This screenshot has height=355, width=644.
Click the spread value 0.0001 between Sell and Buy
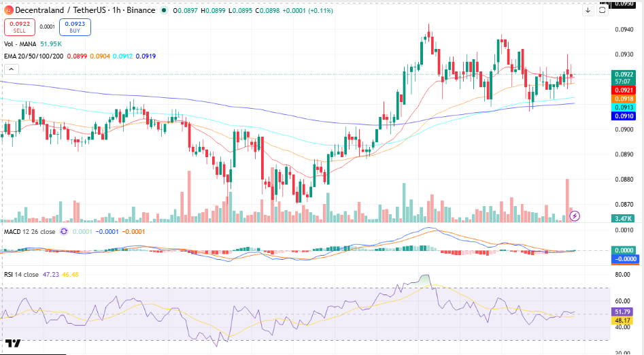pos(47,27)
